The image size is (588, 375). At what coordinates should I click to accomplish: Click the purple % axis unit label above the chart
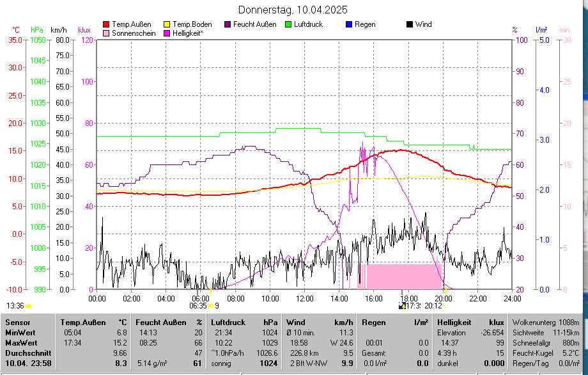pos(515,30)
